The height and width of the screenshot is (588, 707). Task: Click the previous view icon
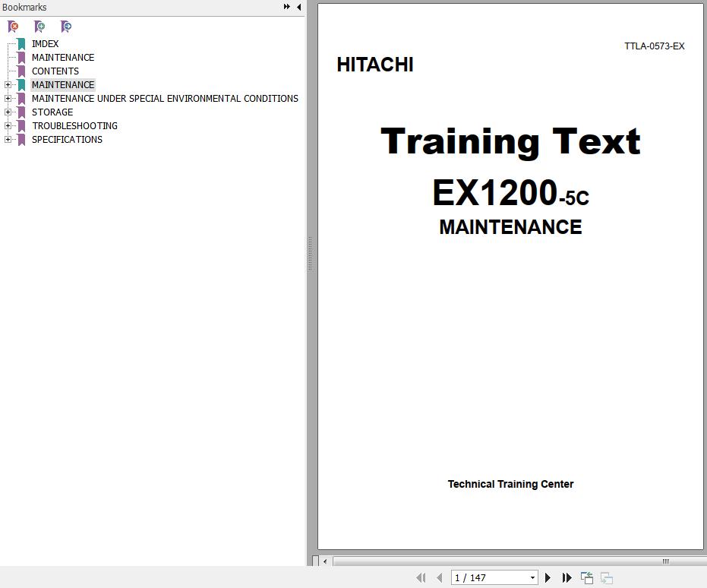pos(586,577)
